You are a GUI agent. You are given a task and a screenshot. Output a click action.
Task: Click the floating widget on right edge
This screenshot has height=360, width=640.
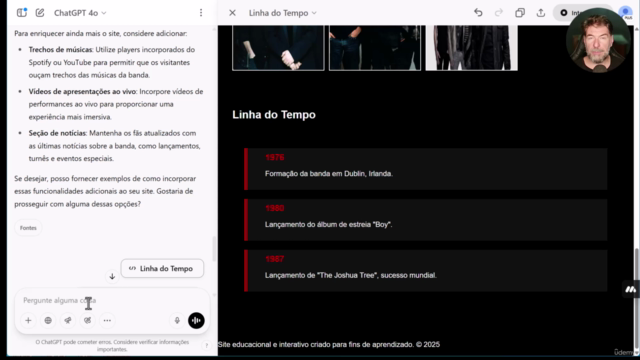tap(631, 289)
